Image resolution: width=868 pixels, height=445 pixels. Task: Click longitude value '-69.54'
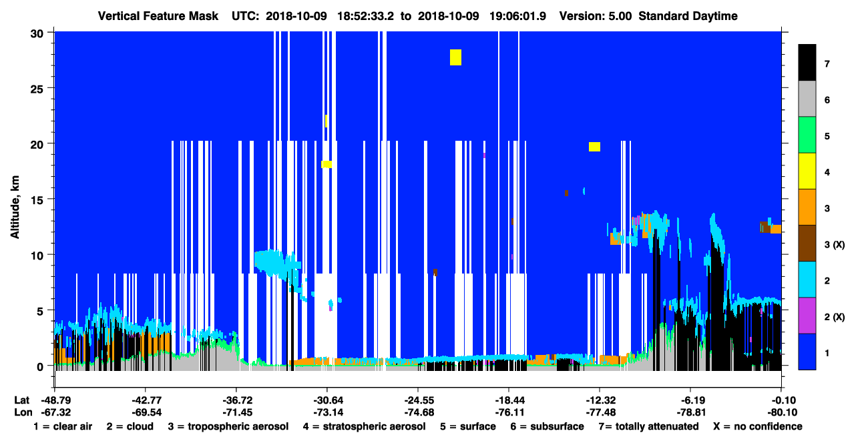(146, 412)
